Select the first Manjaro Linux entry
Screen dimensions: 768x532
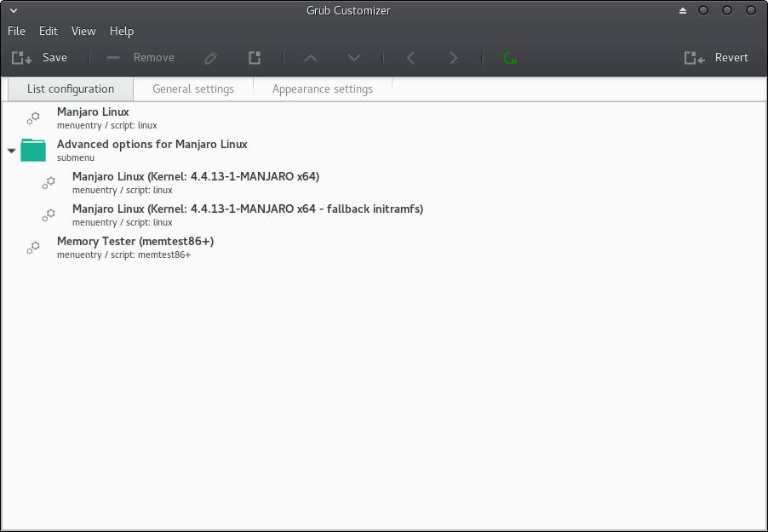(x=384, y=118)
